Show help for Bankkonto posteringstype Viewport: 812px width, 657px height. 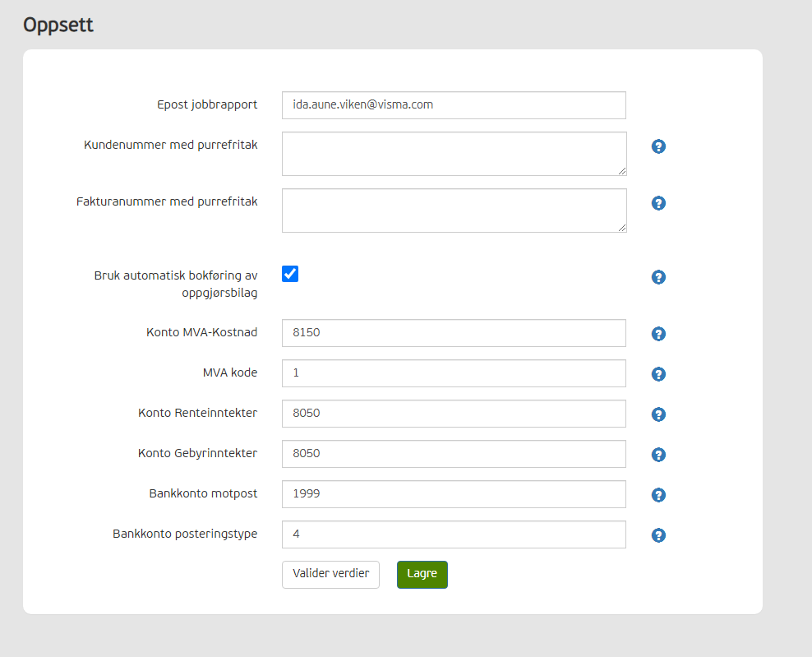[658, 535]
